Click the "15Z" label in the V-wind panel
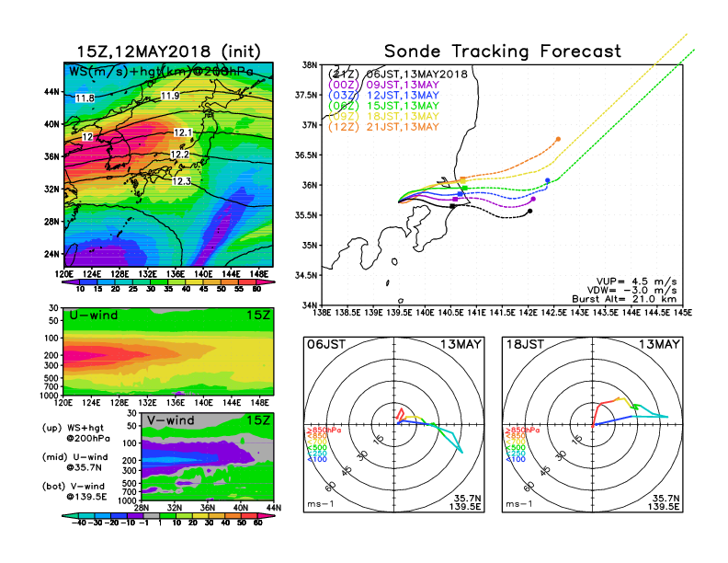This screenshot has height=563, width=728. [x=258, y=420]
